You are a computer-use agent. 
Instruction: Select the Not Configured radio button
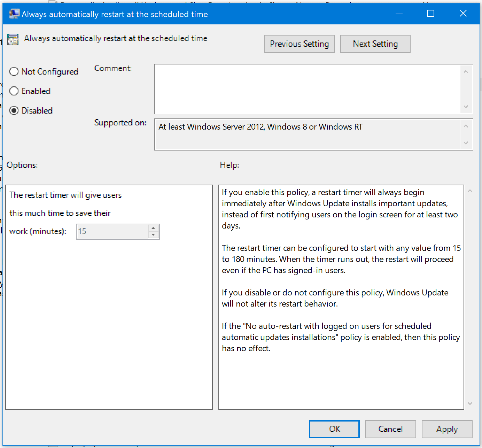14,71
